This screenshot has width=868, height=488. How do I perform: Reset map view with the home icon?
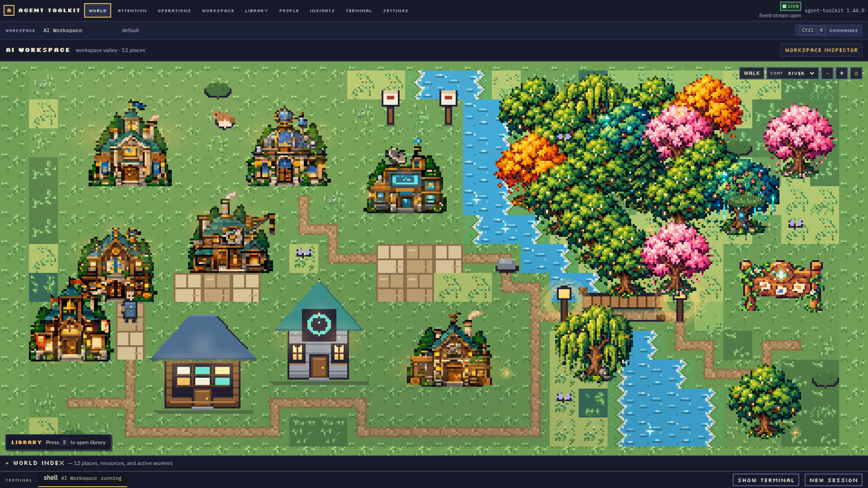pyautogui.click(x=856, y=73)
